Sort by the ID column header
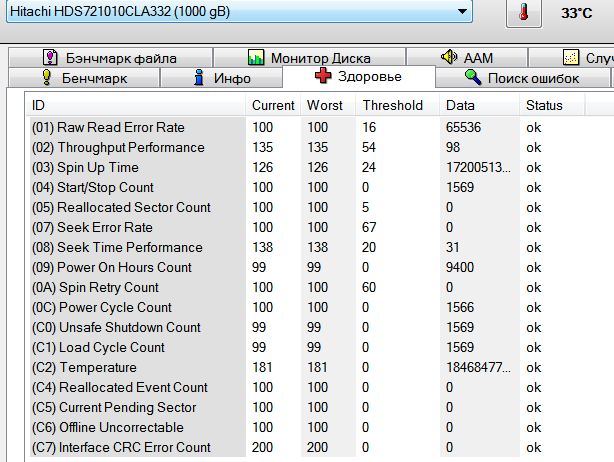 point(136,105)
